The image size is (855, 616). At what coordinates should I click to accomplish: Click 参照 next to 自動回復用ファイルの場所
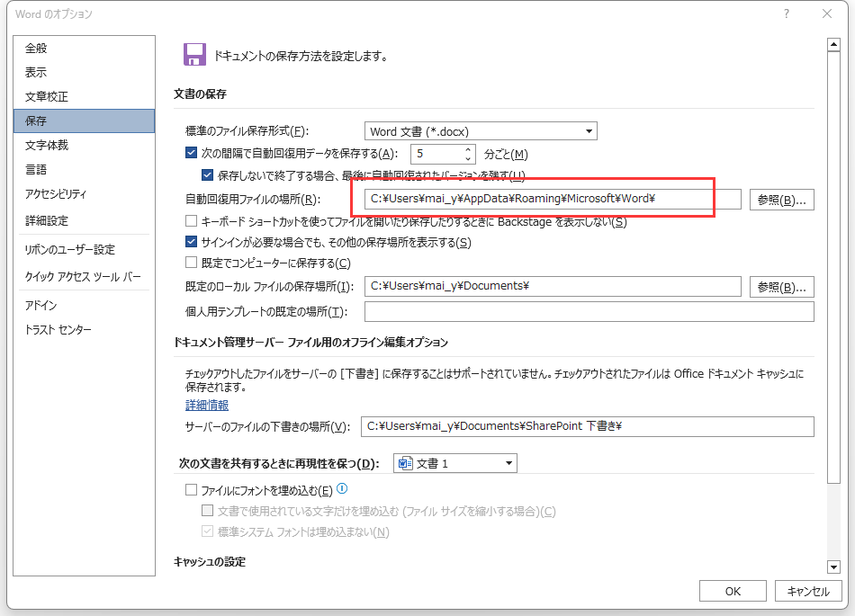pyautogui.click(x=781, y=198)
